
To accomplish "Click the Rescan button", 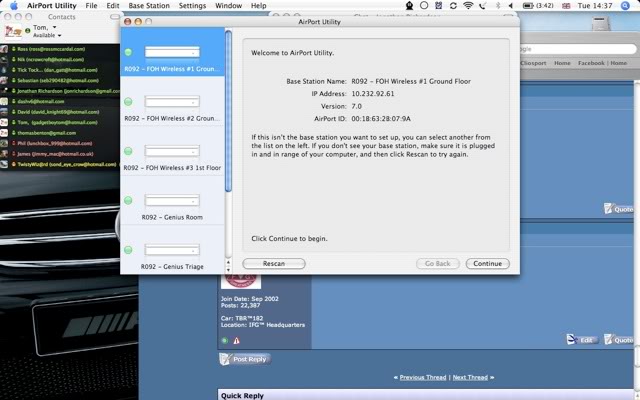I will [x=273, y=264].
